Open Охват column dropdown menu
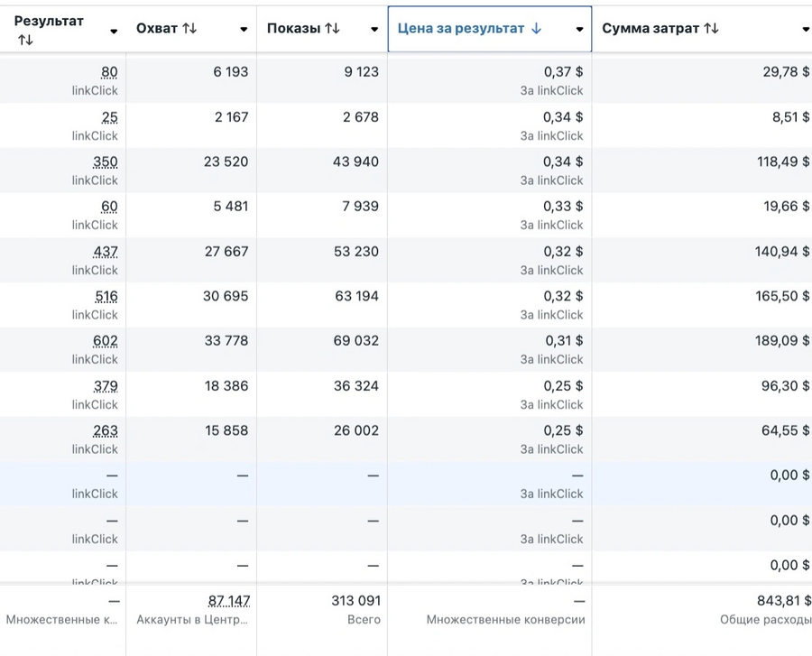812x656 pixels. click(x=244, y=30)
